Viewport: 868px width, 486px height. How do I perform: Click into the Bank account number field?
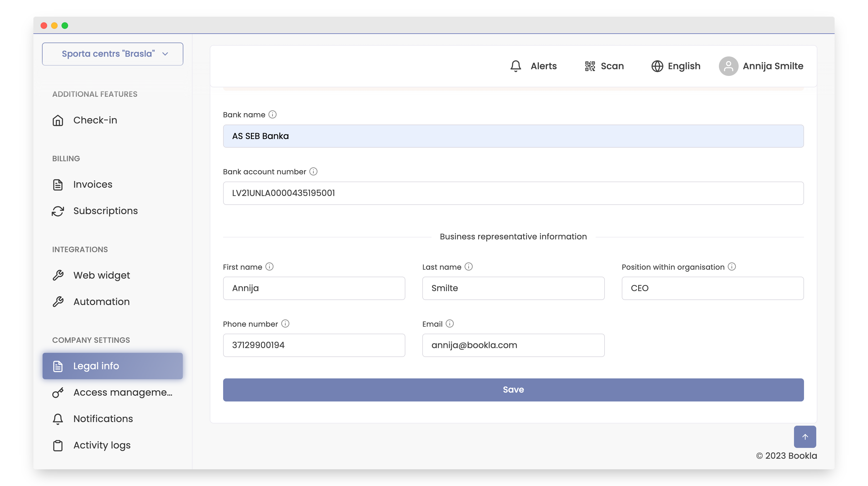(513, 193)
